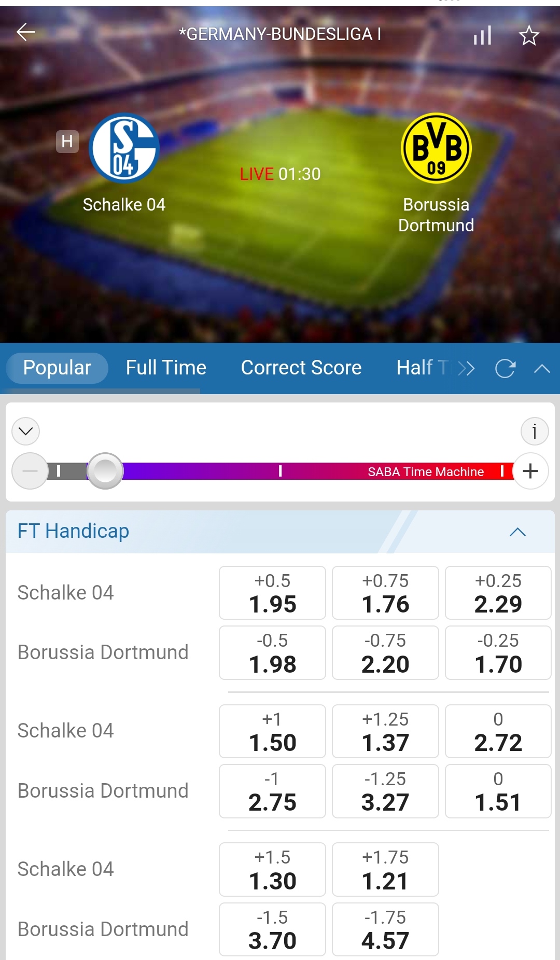Pick Borussia Dortmund -0.75 at 2.20

(x=385, y=652)
